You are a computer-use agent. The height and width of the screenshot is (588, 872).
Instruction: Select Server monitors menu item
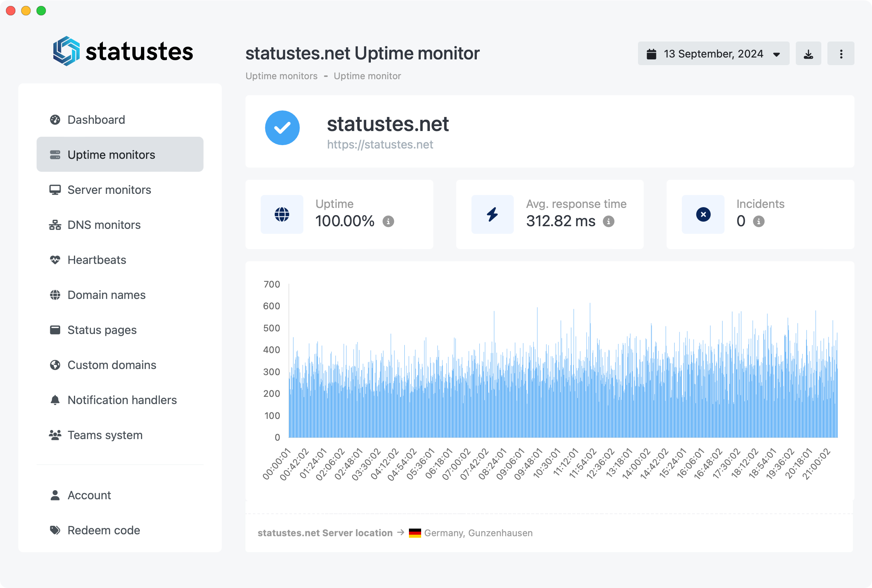[x=109, y=190]
